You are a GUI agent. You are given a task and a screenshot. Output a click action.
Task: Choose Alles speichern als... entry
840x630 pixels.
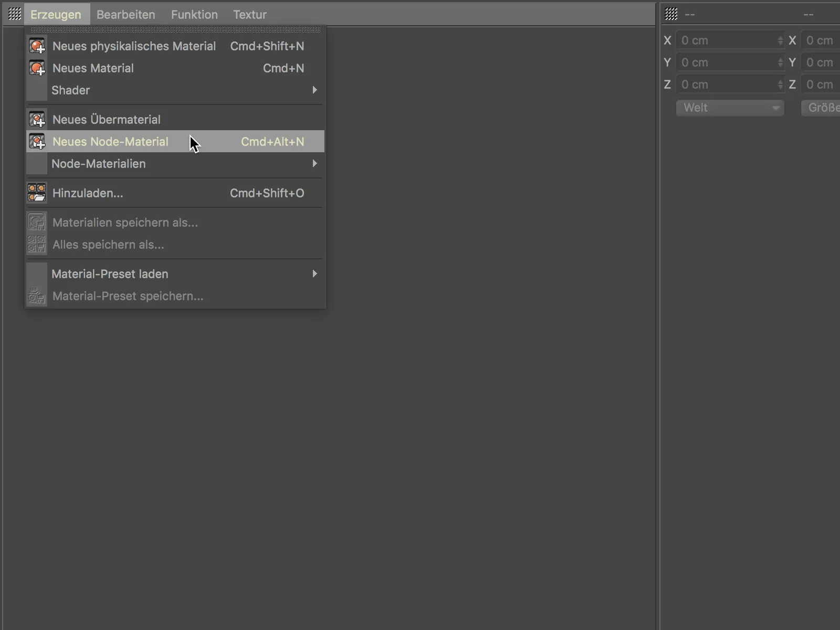tap(175, 245)
